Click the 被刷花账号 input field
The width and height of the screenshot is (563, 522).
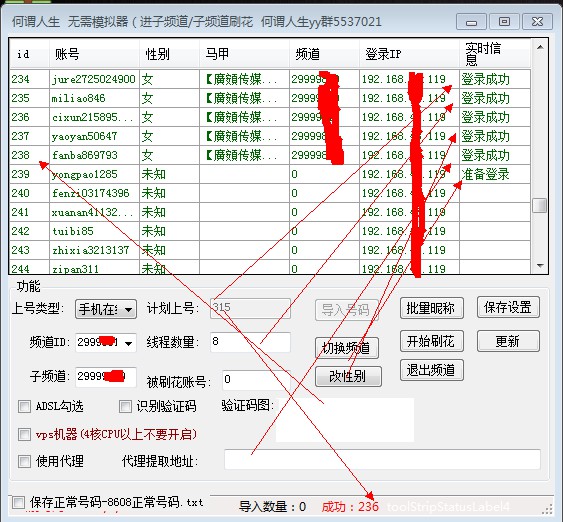pyautogui.click(x=256, y=380)
